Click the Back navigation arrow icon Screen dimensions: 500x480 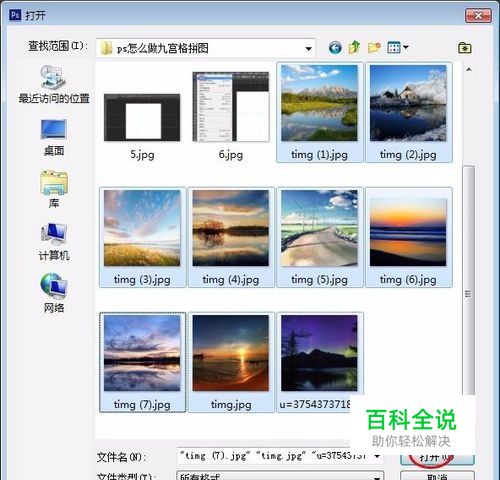[x=335, y=48]
